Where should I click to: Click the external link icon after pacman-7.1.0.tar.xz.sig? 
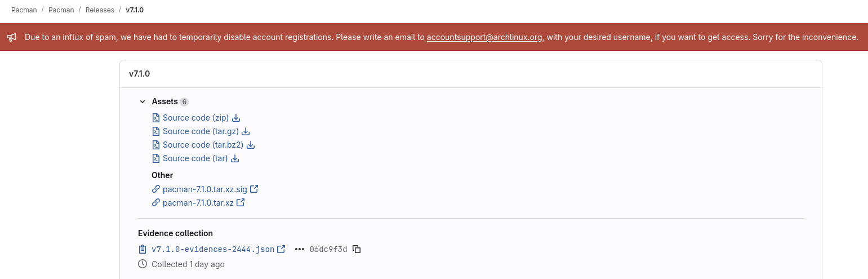tap(254, 189)
